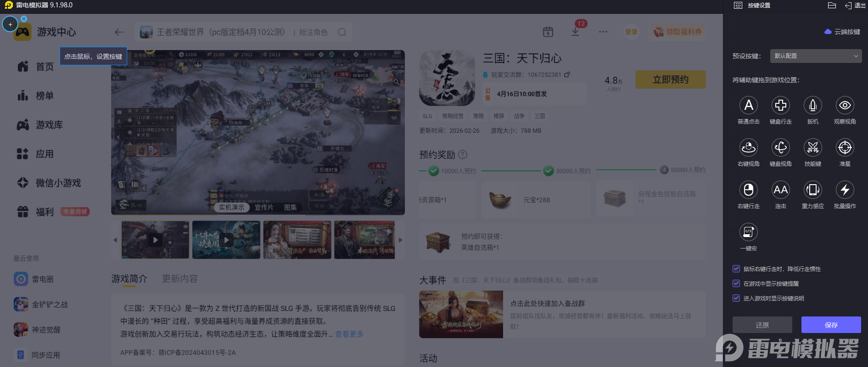Open 应用 apps in the sidebar
Image resolution: width=868 pixels, height=367 pixels.
(x=36, y=154)
